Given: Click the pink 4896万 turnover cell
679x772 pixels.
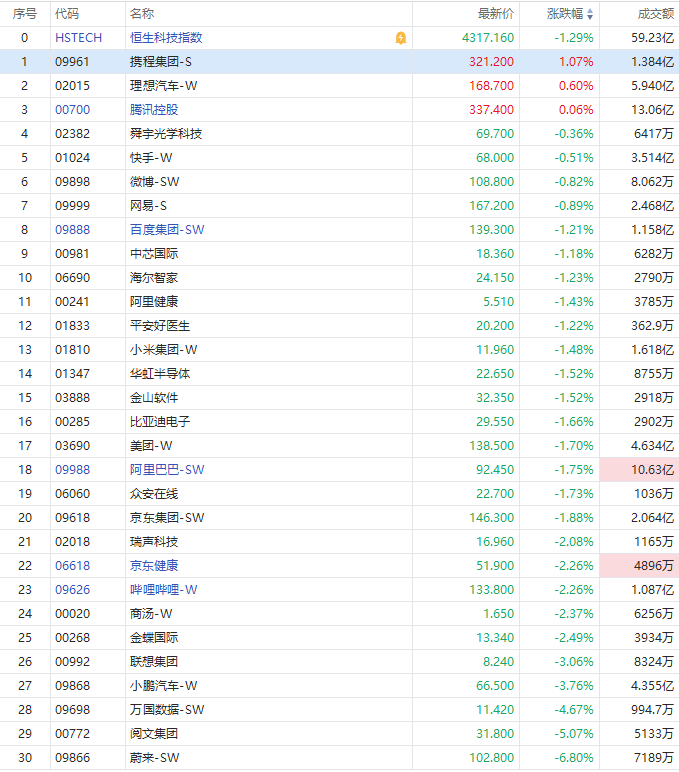Looking at the screenshot, I should pos(639,566).
